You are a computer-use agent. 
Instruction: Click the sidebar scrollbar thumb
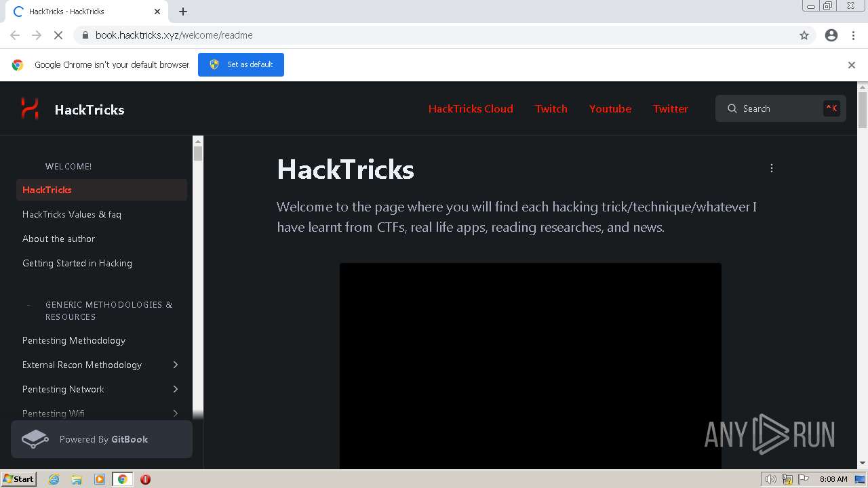(198, 153)
